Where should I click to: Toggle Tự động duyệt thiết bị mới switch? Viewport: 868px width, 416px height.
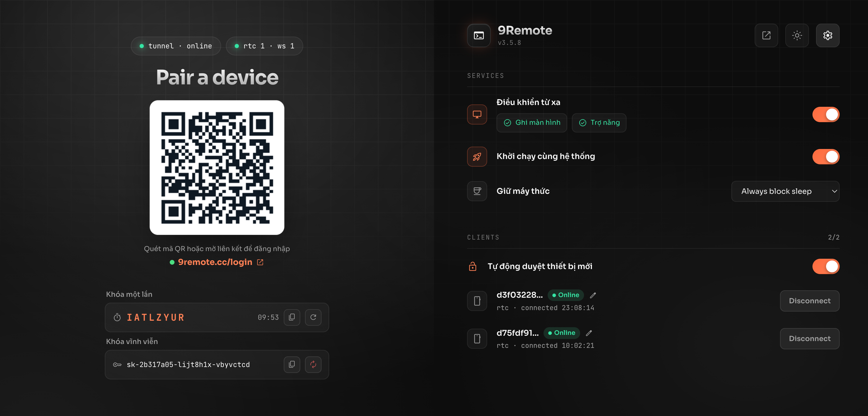point(825,266)
